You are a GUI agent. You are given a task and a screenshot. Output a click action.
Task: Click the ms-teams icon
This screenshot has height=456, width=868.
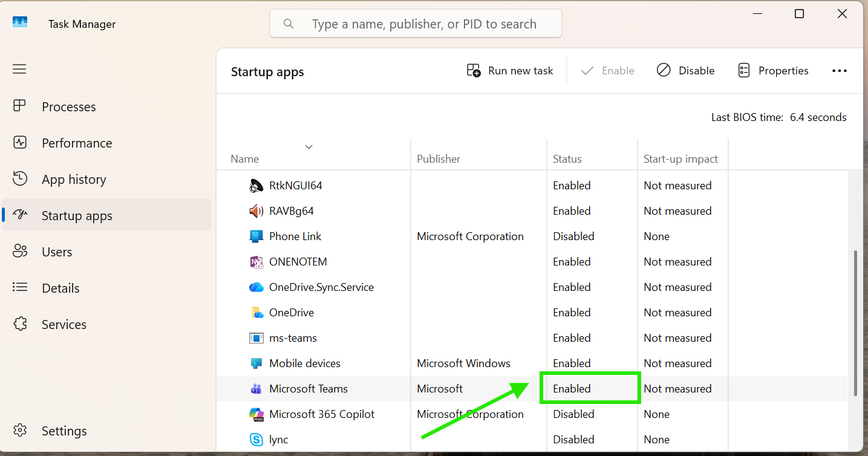tap(256, 338)
